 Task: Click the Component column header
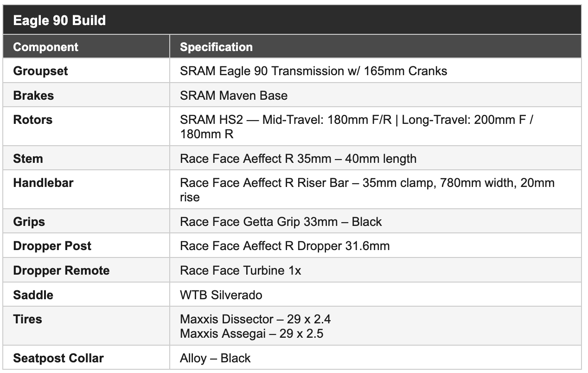pyautogui.click(x=45, y=47)
